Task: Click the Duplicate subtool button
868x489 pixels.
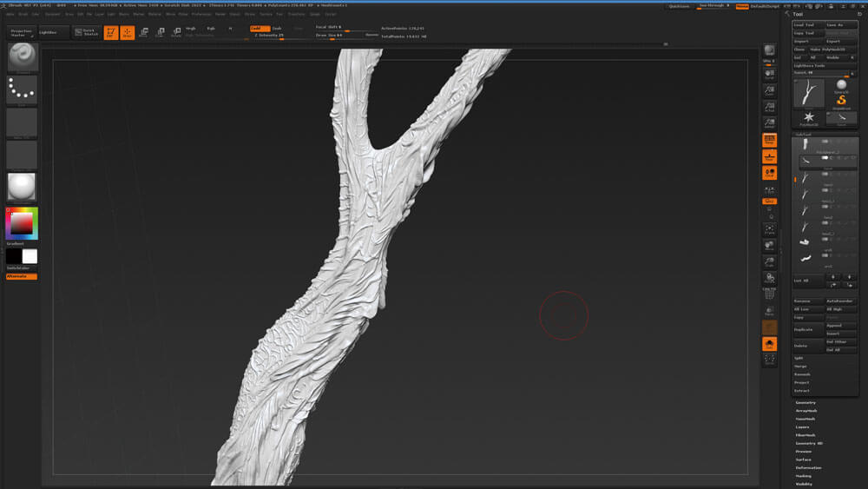Action: pyautogui.click(x=808, y=329)
